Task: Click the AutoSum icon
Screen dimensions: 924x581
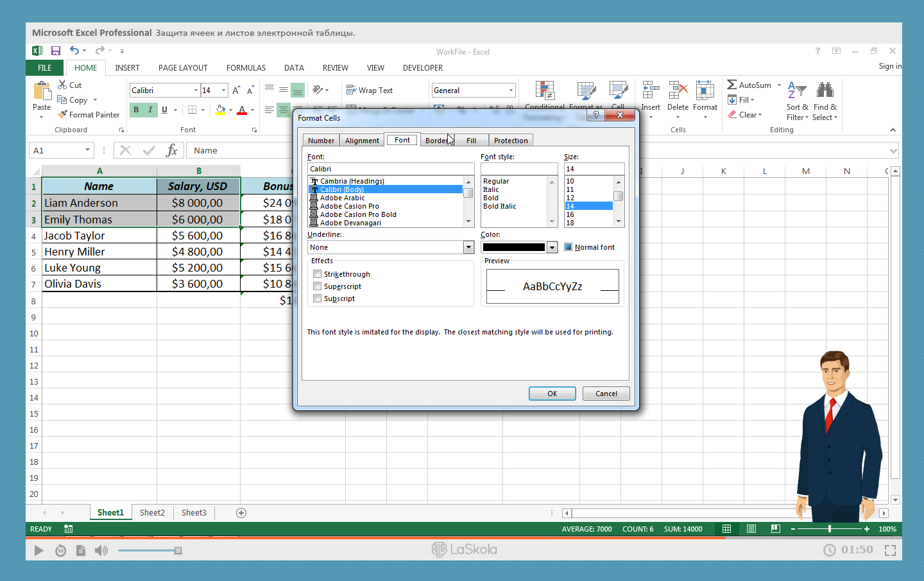Action: coord(732,85)
